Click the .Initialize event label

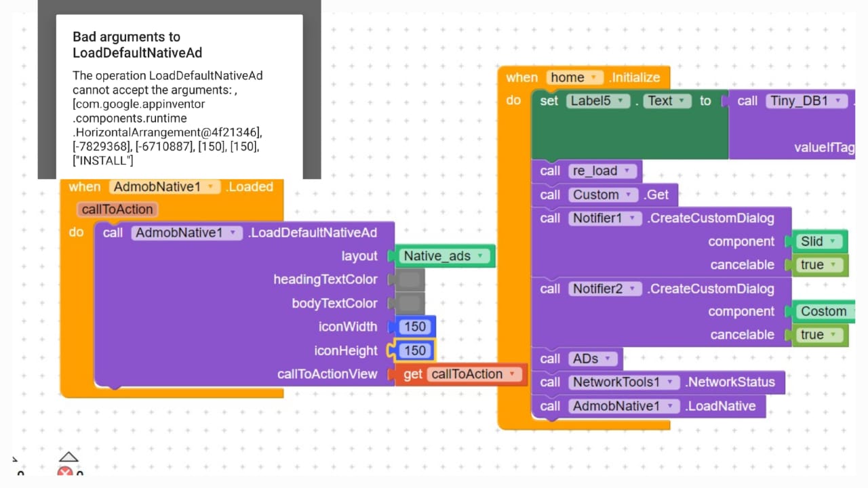tap(634, 77)
